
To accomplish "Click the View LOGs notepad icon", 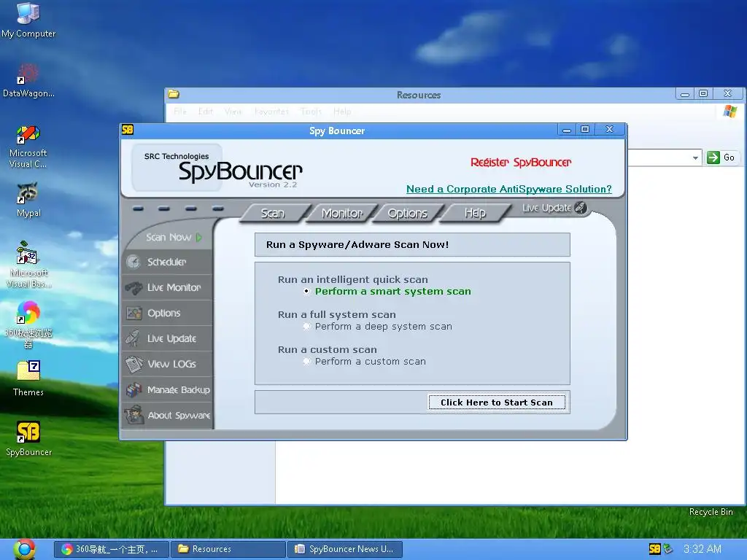I will [x=134, y=365].
